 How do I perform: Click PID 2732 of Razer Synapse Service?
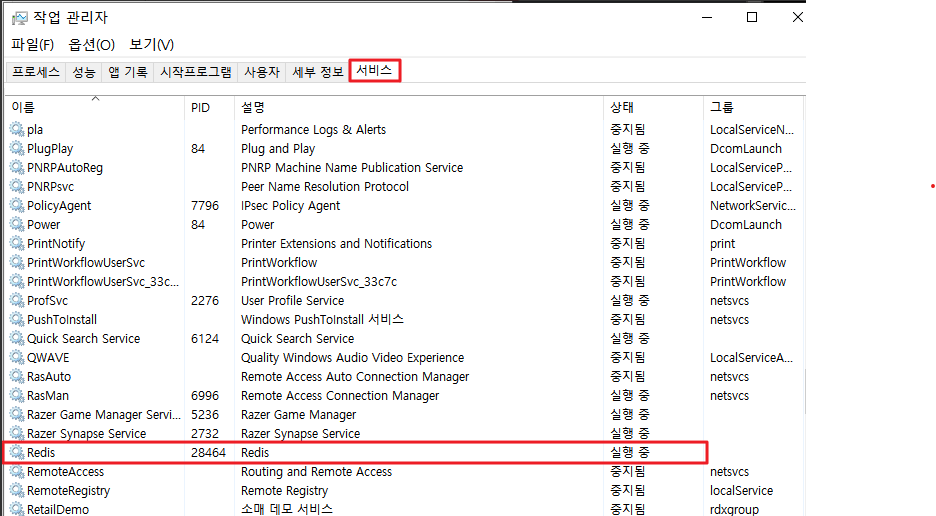coord(205,434)
